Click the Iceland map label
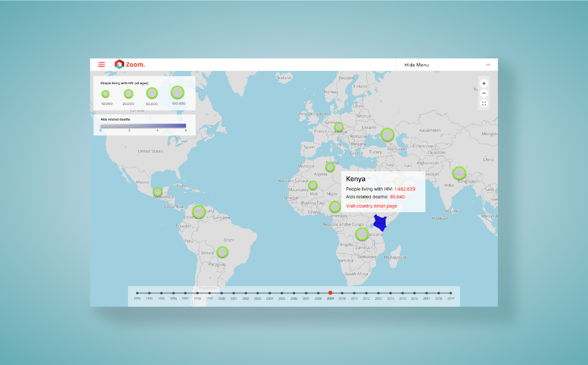Image resolution: width=588 pixels, height=365 pixels. coord(285,78)
